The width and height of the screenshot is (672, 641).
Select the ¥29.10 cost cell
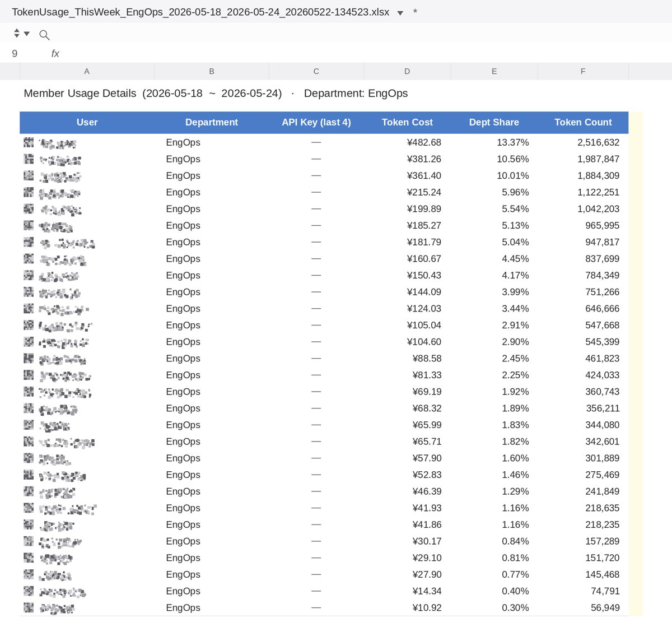[x=407, y=558]
